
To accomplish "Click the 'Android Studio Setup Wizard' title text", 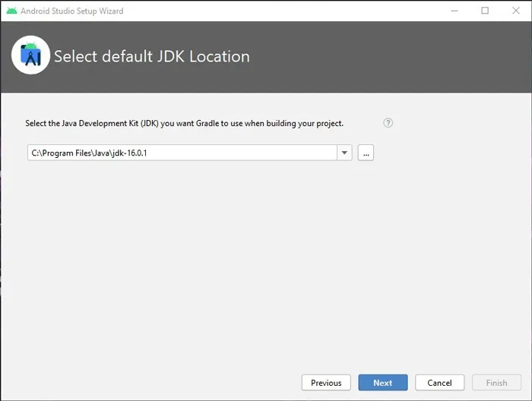I will (x=72, y=11).
